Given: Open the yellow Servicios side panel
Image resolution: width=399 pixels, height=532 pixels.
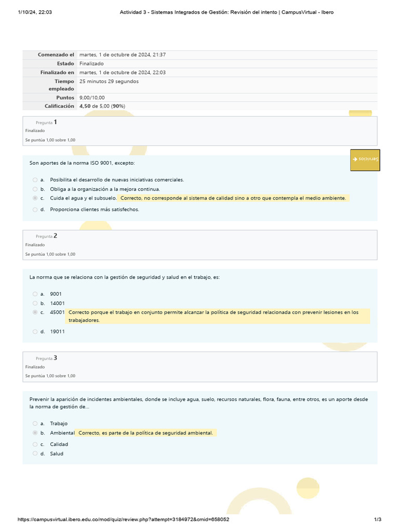Looking at the screenshot, I should pyautogui.click(x=365, y=160).
